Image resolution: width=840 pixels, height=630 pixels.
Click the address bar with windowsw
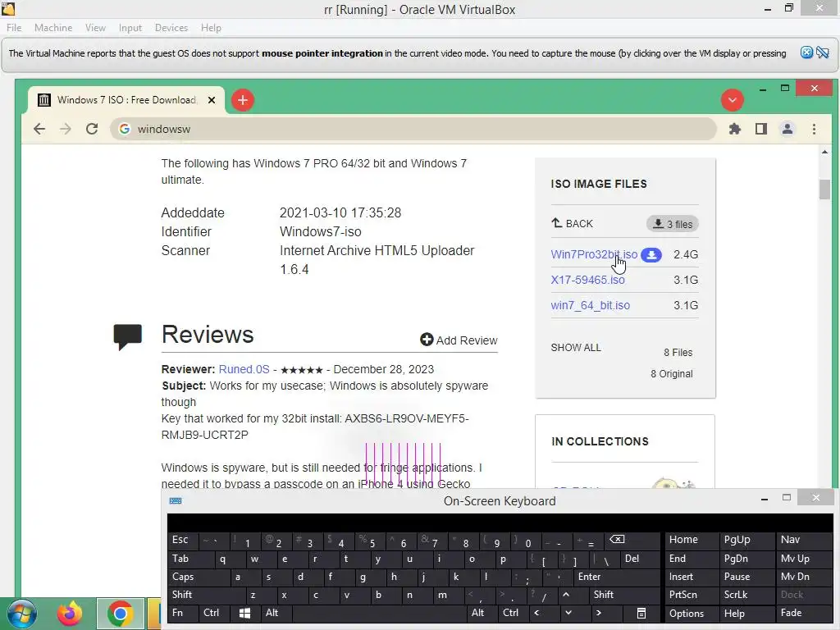413,129
